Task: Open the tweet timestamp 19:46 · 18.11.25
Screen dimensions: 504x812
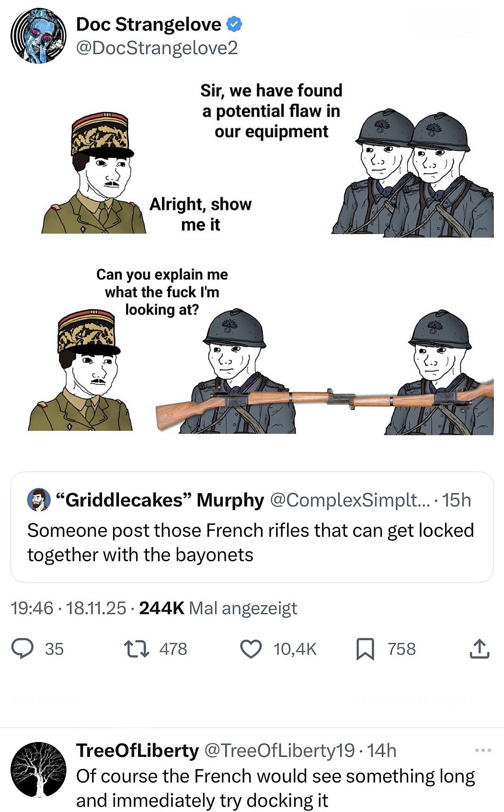Action: coord(69,608)
